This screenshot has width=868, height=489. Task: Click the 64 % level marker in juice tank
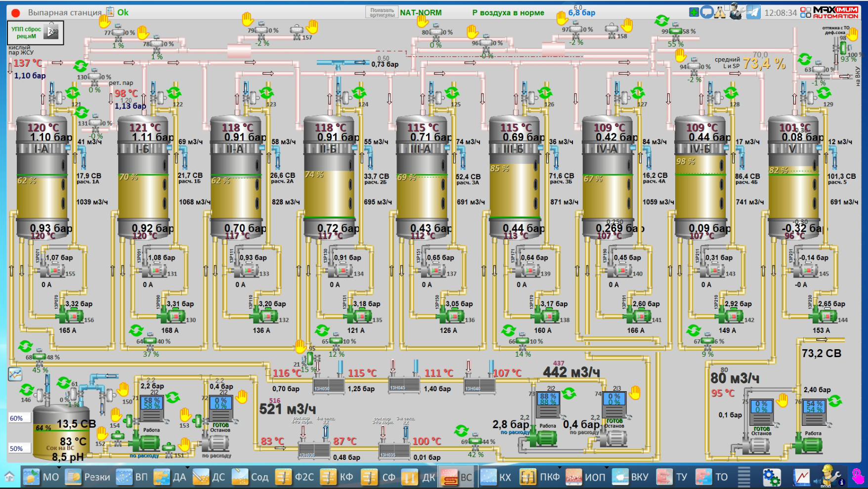point(43,428)
